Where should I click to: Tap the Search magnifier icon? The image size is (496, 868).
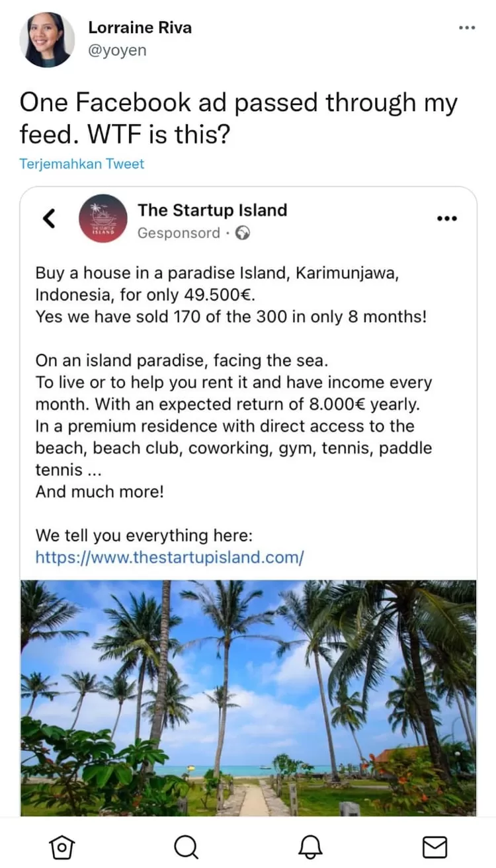186,846
